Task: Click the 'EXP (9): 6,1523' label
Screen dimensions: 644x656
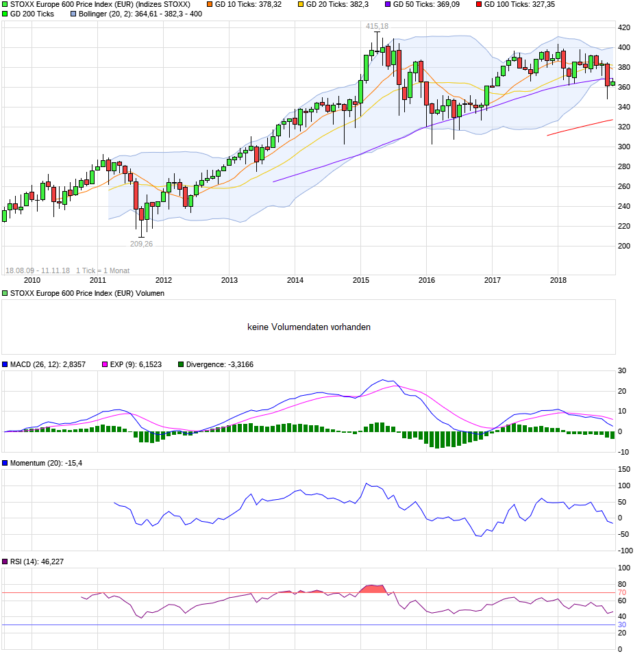Action: pos(136,365)
